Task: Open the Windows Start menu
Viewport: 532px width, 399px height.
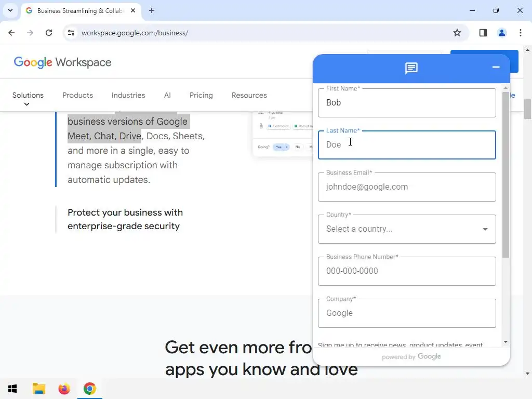Action: [12, 389]
